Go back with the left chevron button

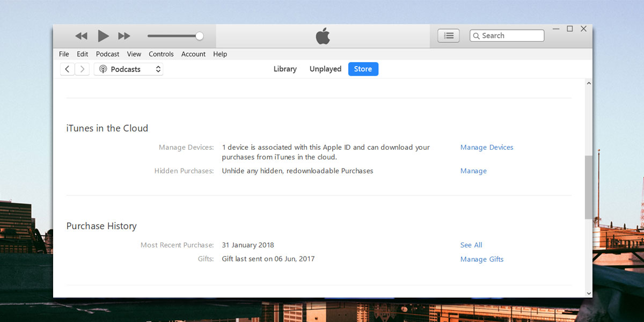67,69
